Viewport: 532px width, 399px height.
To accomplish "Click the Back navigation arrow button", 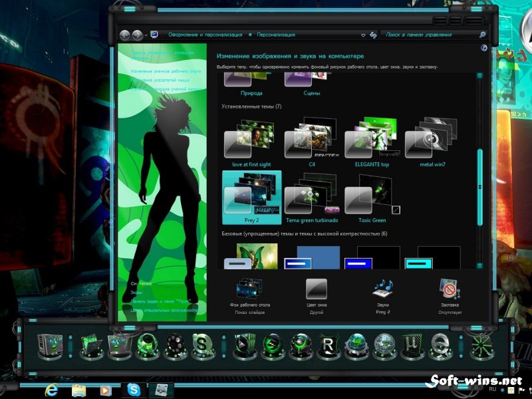I will coord(125,35).
